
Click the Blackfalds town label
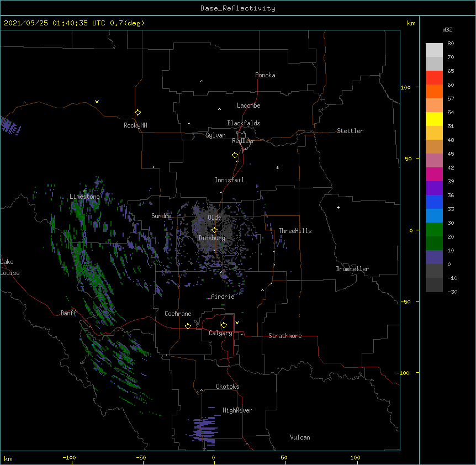coord(244,123)
